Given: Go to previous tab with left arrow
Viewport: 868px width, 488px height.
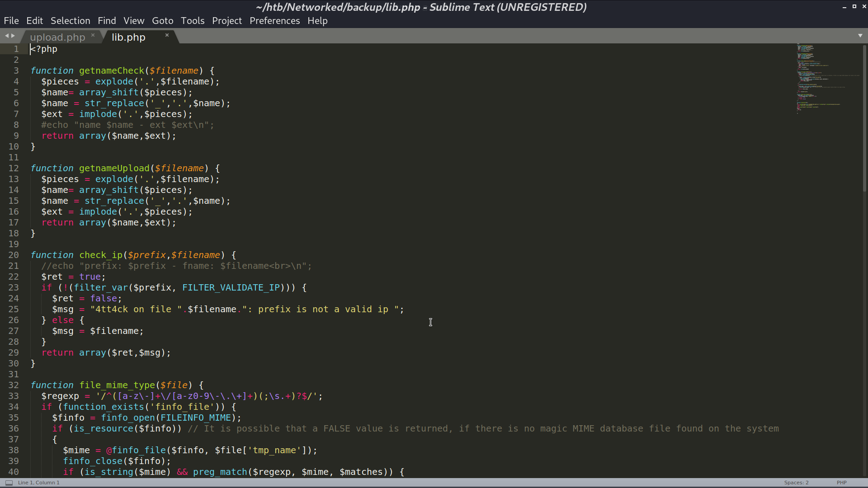Looking at the screenshot, I should click(x=7, y=36).
